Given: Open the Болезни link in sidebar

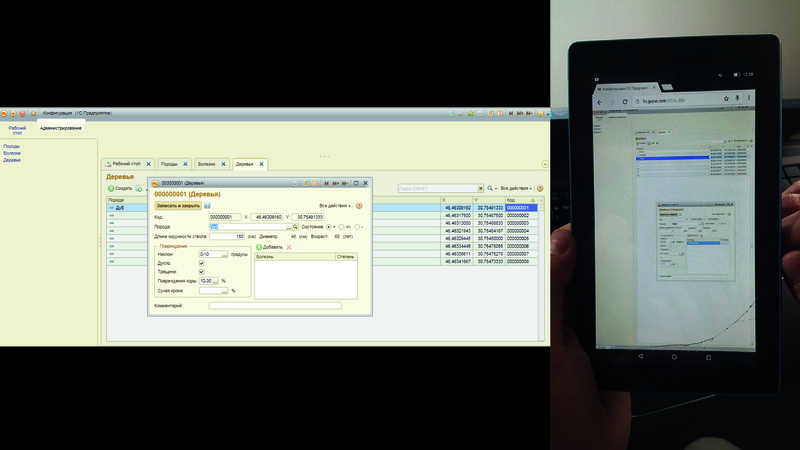Looking at the screenshot, I should pyautogui.click(x=12, y=153).
